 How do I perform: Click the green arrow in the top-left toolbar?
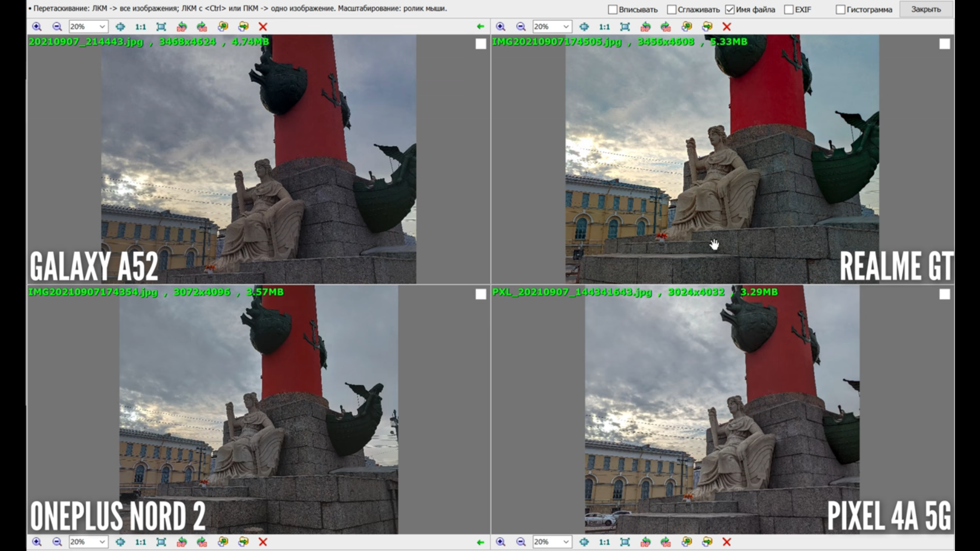[x=480, y=27]
